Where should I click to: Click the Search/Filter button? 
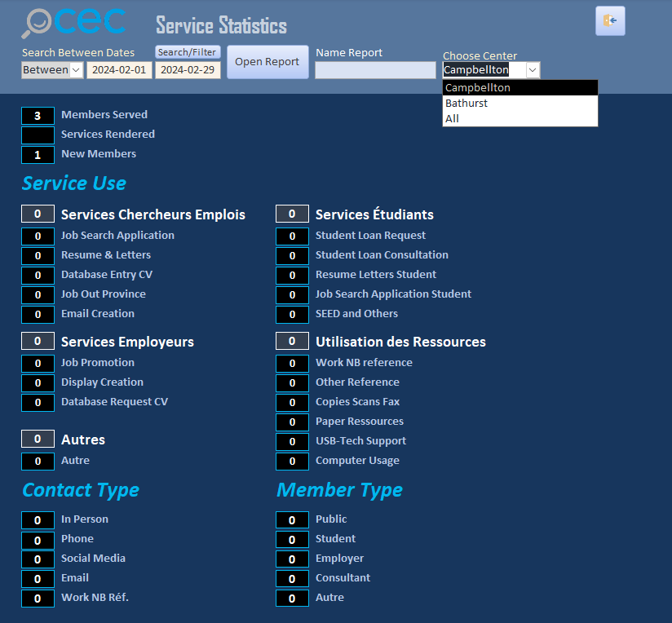(188, 52)
